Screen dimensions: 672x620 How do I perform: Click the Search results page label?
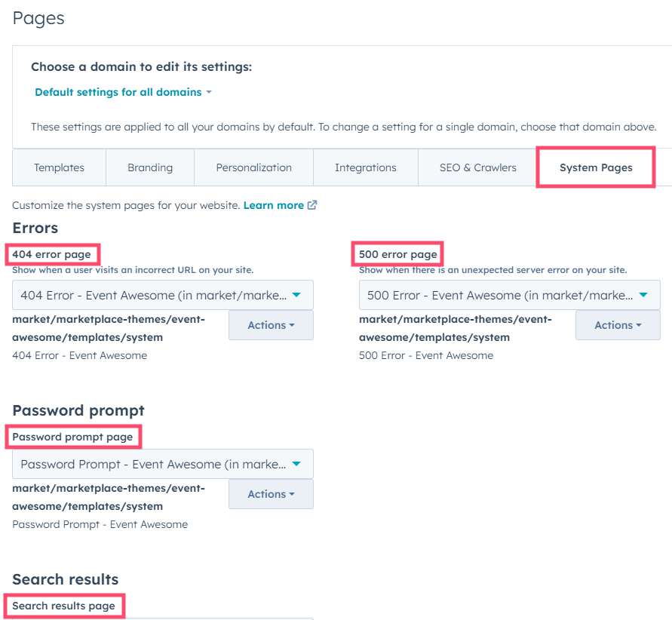pyautogui.click(x=63, y=606)
